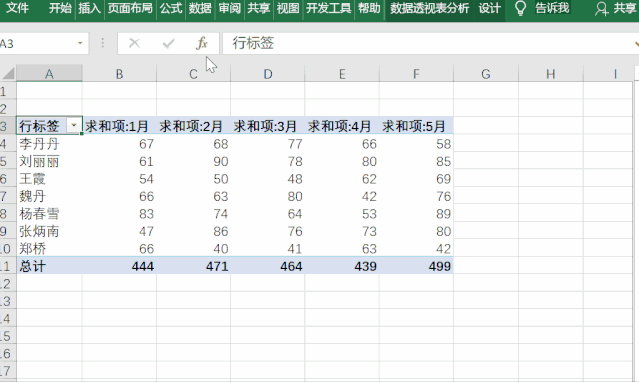
Task: Click 刘丽丽's 2月 value 90
Action: pyautogui.click(x=194, y=161)
